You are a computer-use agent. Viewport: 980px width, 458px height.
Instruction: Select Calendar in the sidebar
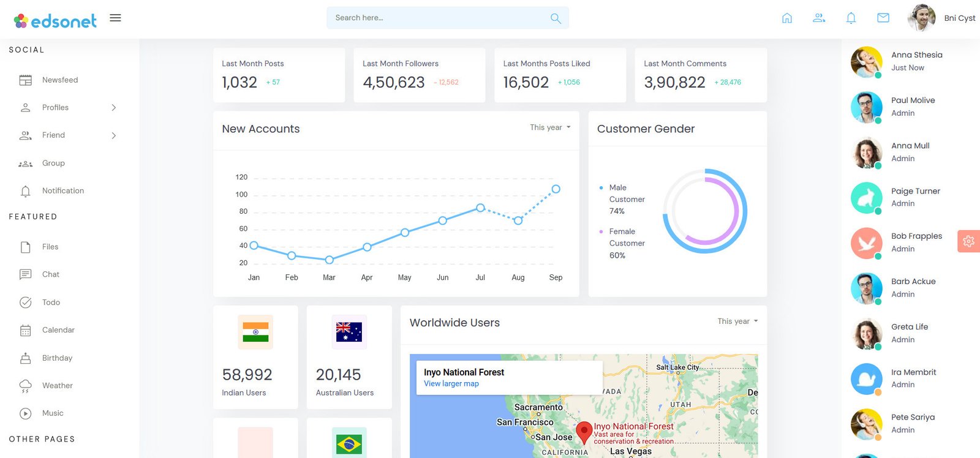point(58,330)
